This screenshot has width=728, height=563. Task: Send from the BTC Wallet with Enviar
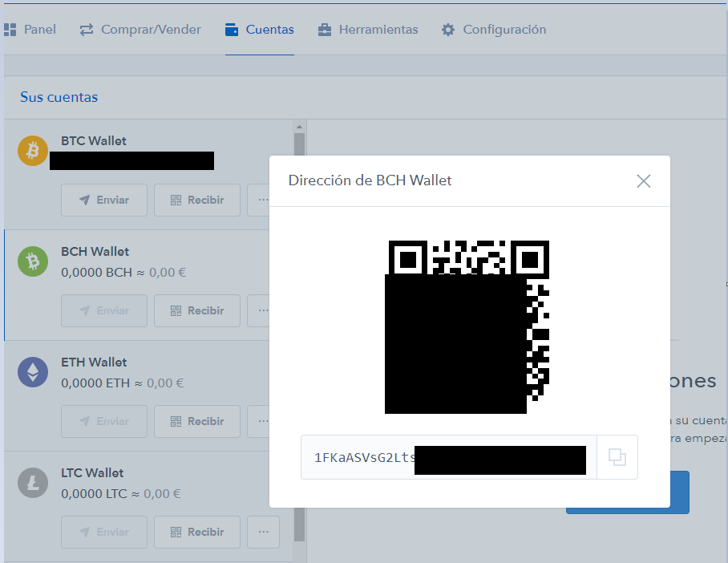104,200
